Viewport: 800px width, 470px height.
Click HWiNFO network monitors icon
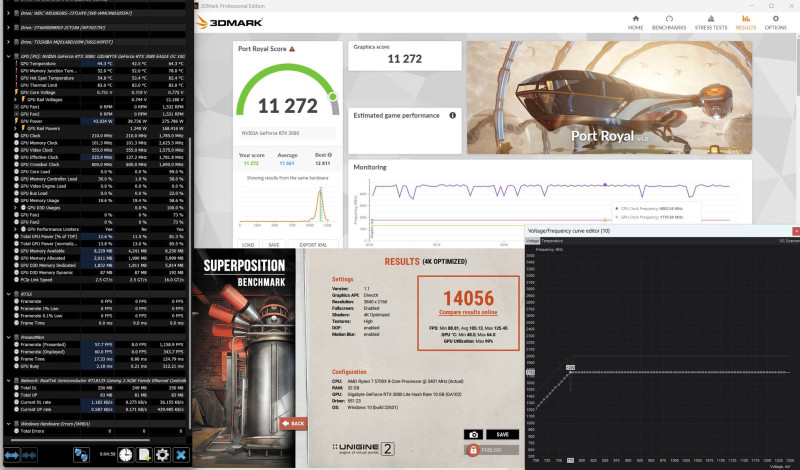(81, 455)
